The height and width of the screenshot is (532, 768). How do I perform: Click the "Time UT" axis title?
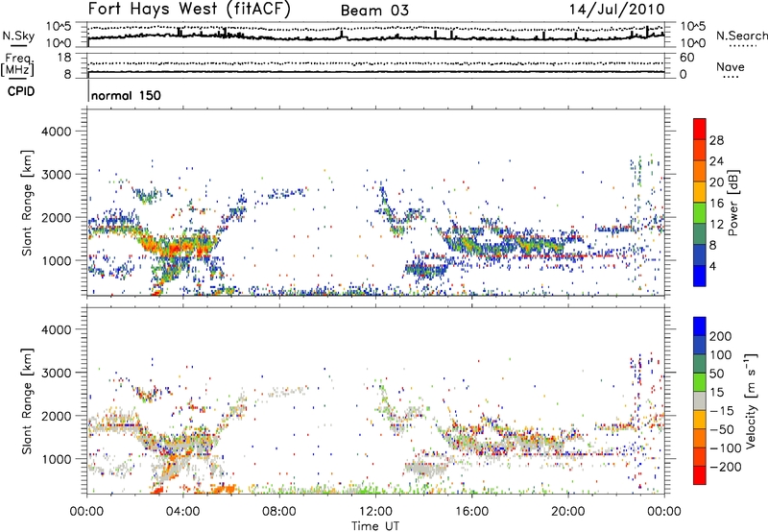(375, 526)
